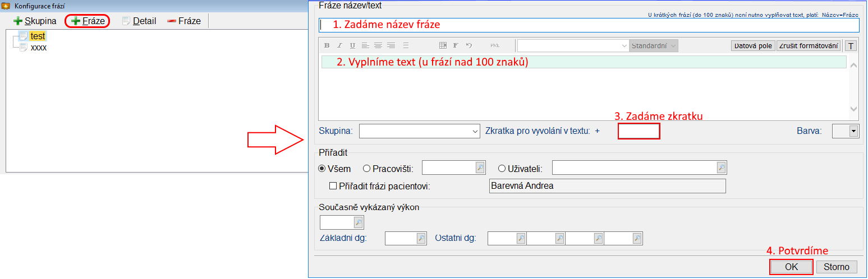Toggle italic formatting in the phrase editor

tap(339, 46)
